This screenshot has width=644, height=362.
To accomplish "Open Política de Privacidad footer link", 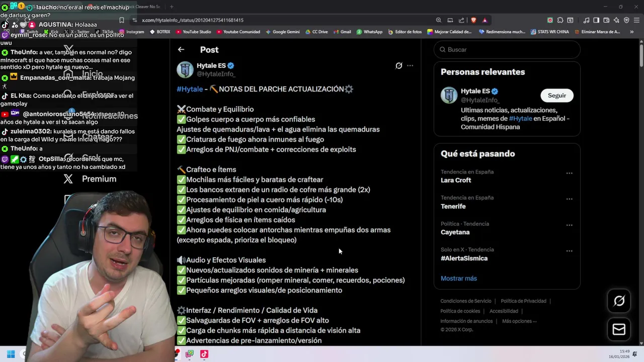I will (x=523, y=301).
